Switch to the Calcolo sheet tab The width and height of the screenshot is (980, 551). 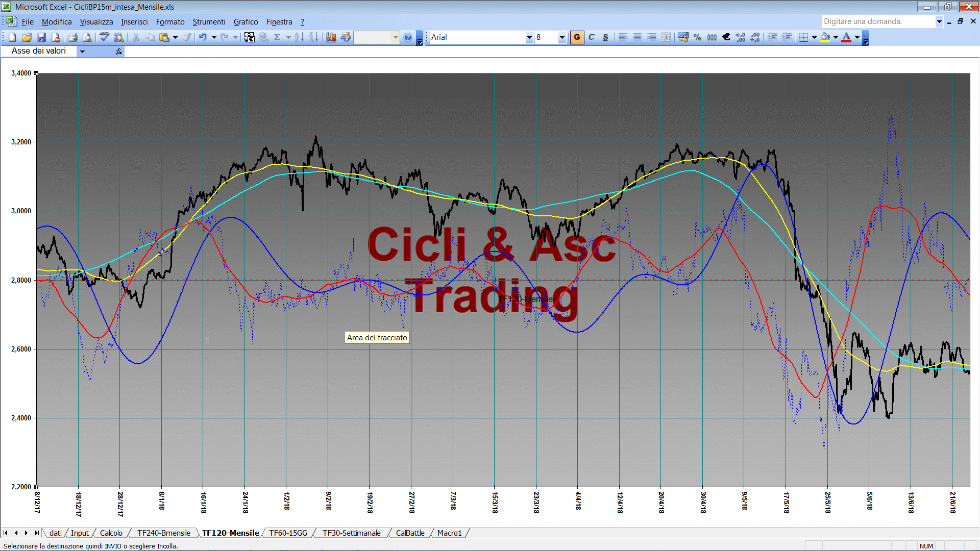coord(111,533)
